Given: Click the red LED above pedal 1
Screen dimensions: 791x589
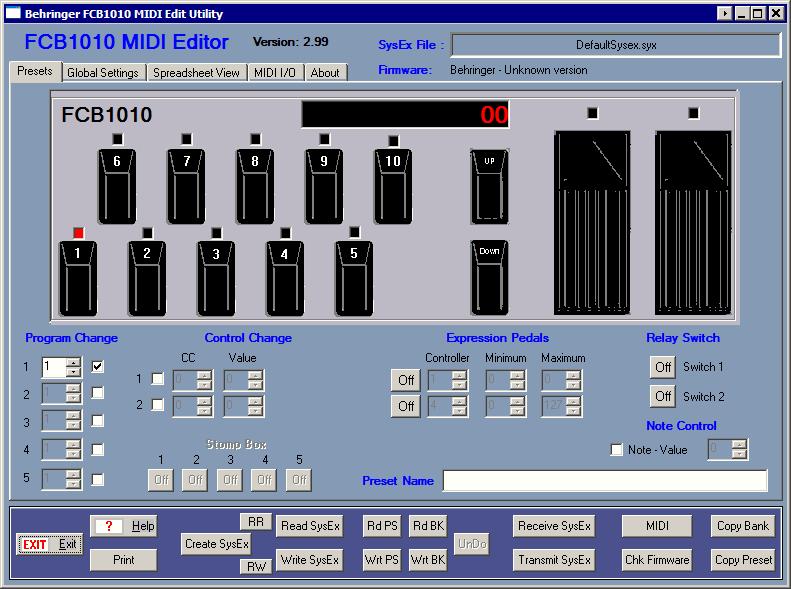Looking at the screenshot, I should click(x=78, y=233).
